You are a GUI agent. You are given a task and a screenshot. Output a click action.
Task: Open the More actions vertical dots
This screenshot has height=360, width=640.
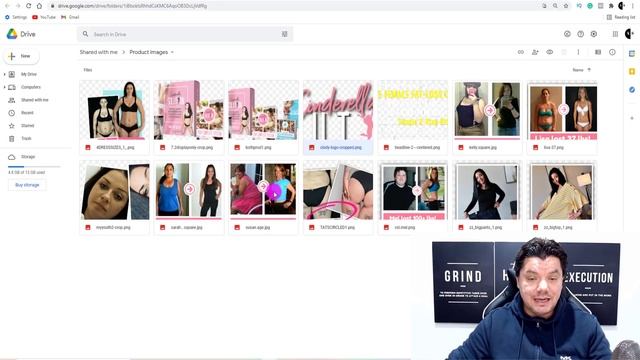point(578,52)
